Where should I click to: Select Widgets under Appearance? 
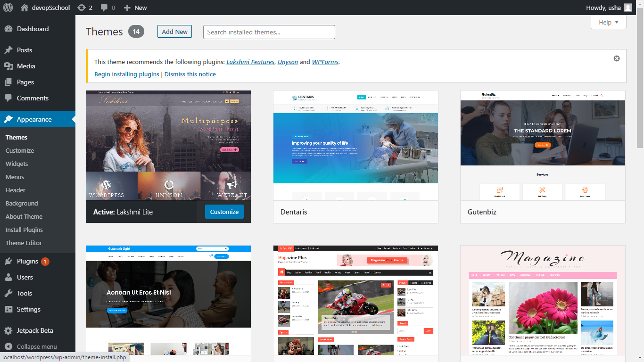[17, 164]
